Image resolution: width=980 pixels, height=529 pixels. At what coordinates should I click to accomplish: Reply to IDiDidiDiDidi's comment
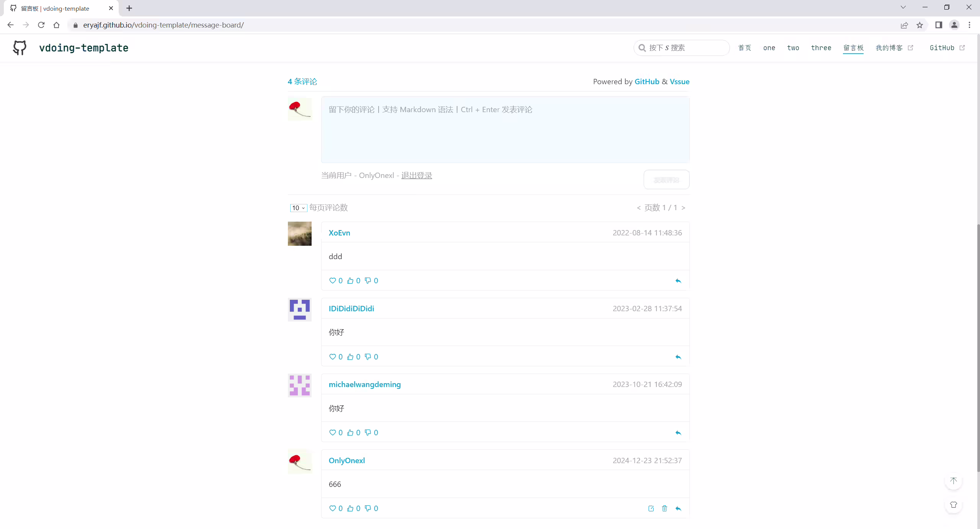tap(678, 357)
